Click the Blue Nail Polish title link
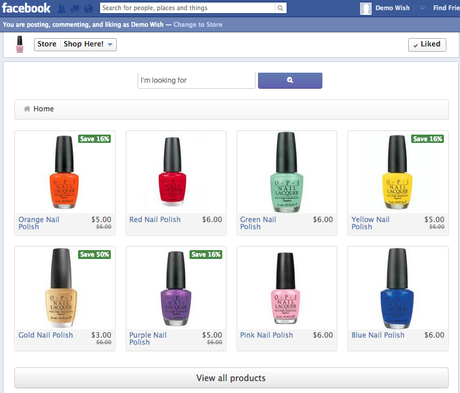This screenshot has width=460, height=393. pos(378,335)
